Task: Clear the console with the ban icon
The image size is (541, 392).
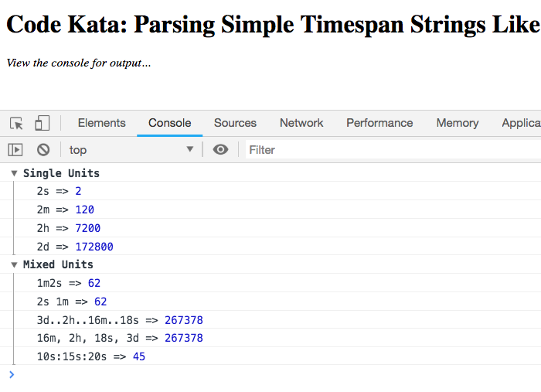Action: (43, 150)
